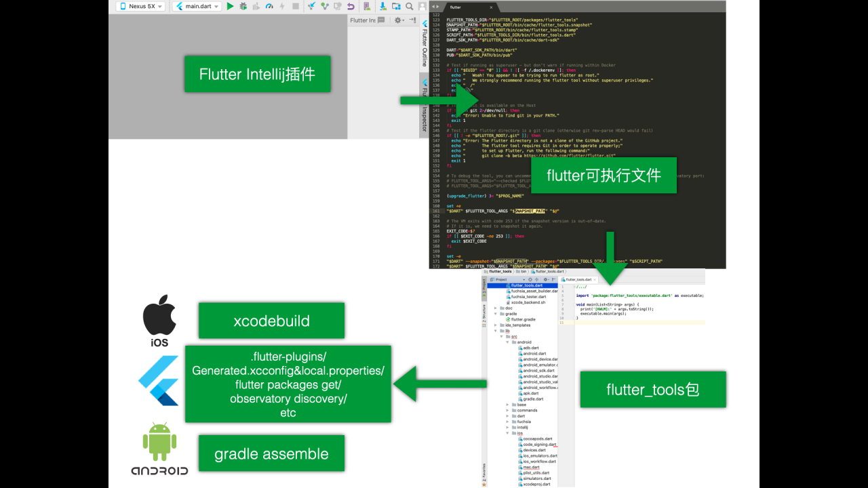The image size is (868, 488).
Task: Click the green Run button
Action: click(231, 6)
